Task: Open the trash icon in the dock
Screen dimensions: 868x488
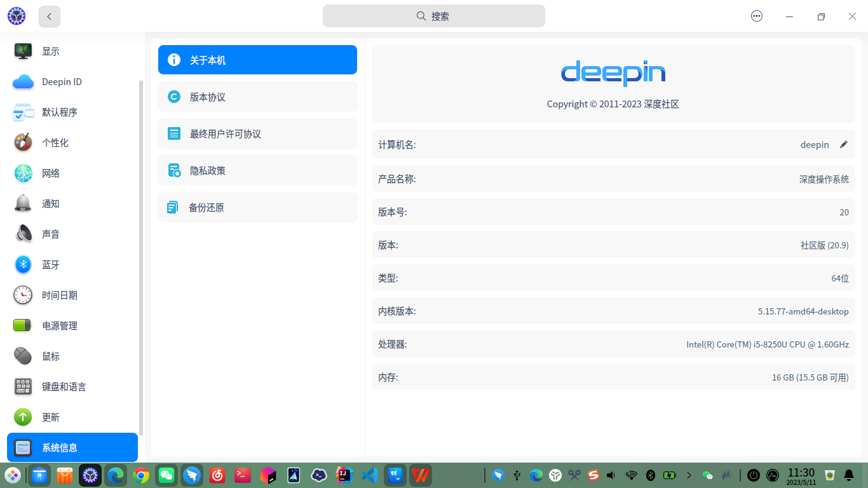Action: [x=829, y=475]
